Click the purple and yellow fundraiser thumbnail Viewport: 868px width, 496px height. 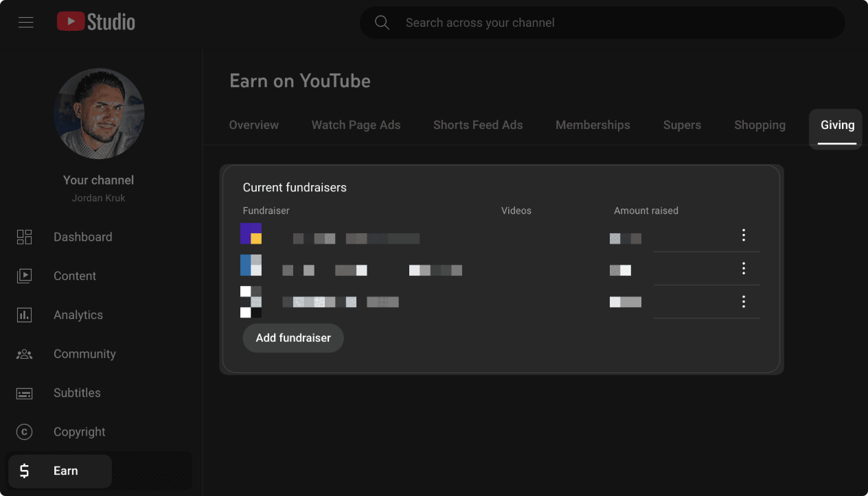(x=251, y=234)
